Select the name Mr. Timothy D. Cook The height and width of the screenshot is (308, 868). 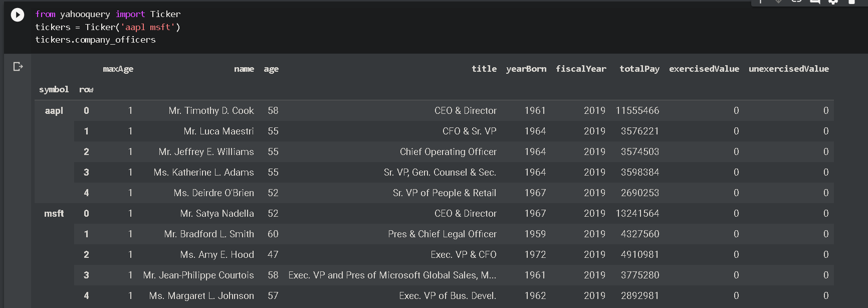click(x=211, y=110)
